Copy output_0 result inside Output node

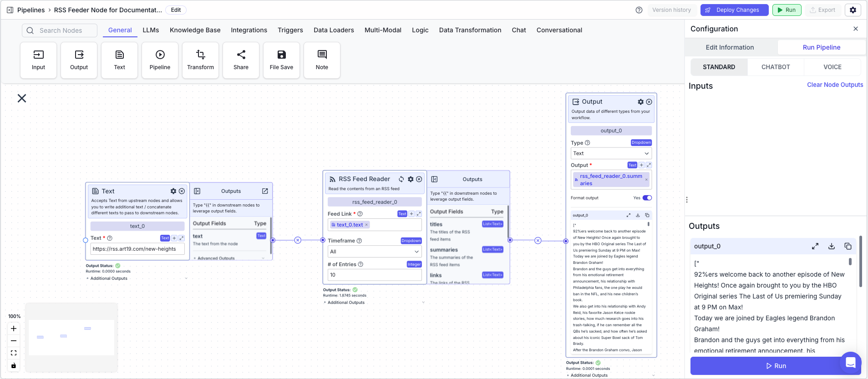pyautogui.click(x=647, y=215)
